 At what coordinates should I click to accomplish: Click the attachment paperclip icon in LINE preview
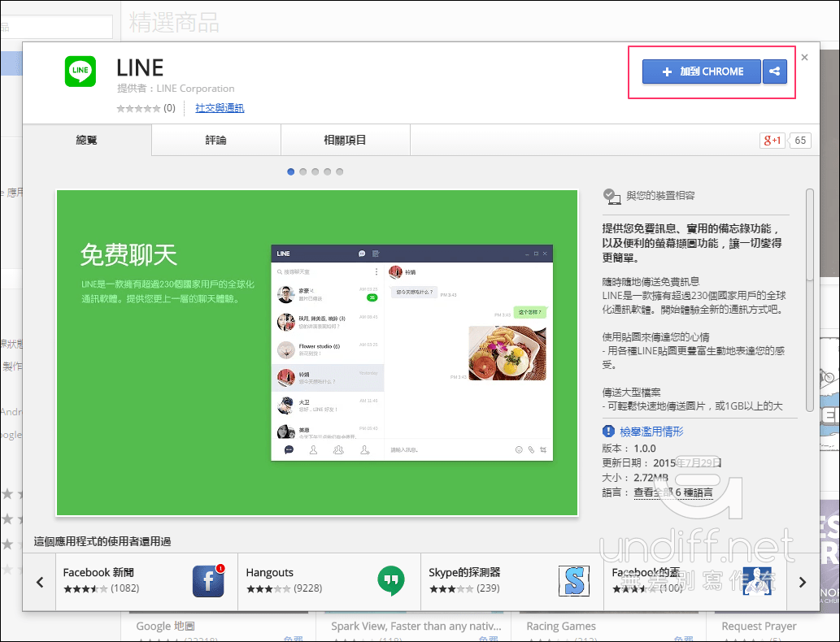(531, 449)
